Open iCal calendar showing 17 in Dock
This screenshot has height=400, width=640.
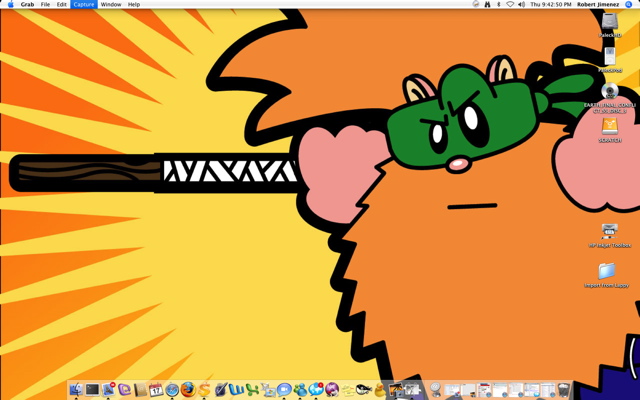click(x=156, y=390)
